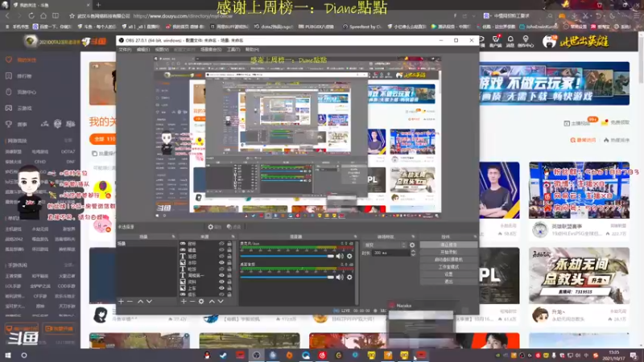
Task: Toggle visibility of 周榜第一 source
Action: pos(221,275)
